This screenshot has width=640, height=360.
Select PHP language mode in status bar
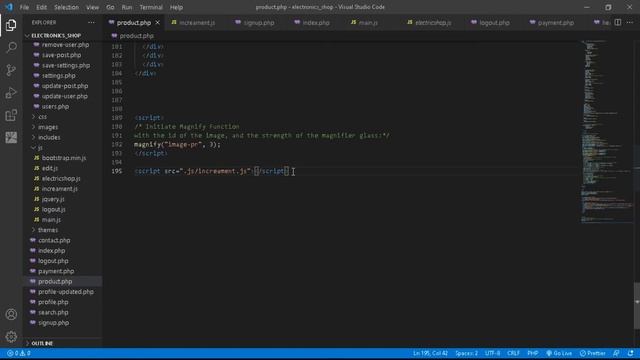532,353
